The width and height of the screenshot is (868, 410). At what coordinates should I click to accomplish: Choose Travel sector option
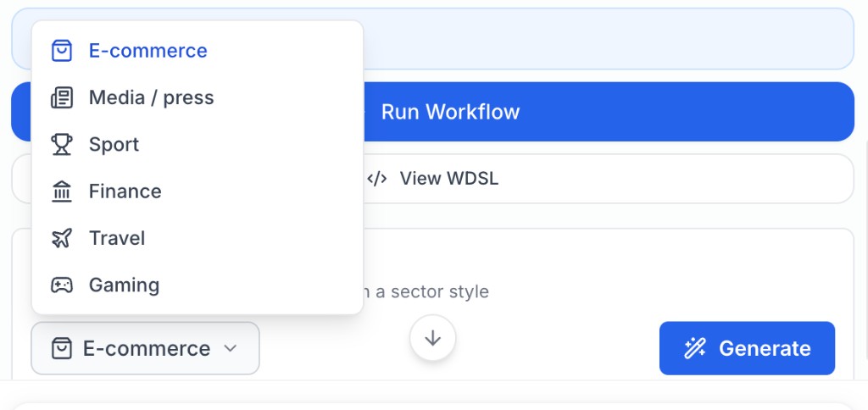(x=197, y=239)
